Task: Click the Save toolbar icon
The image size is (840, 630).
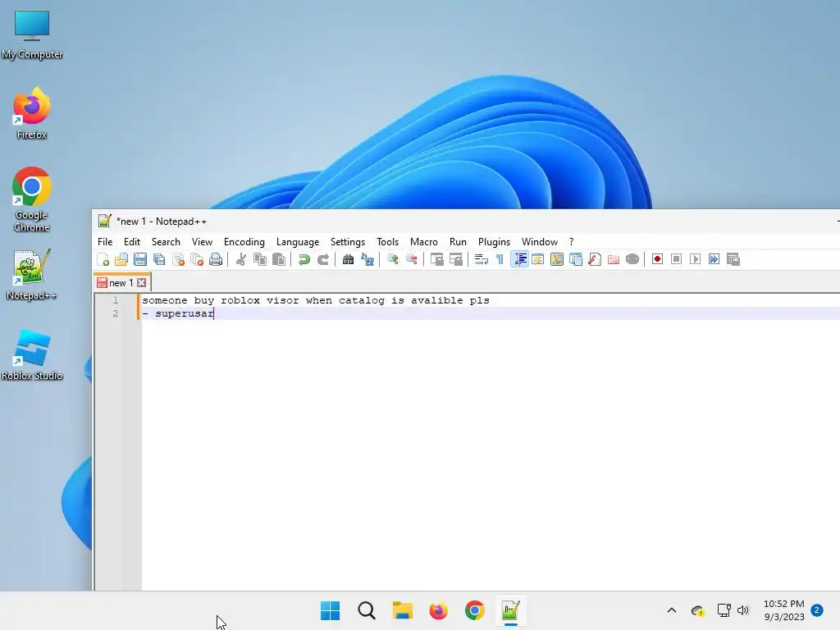Action: coord(140,260)
